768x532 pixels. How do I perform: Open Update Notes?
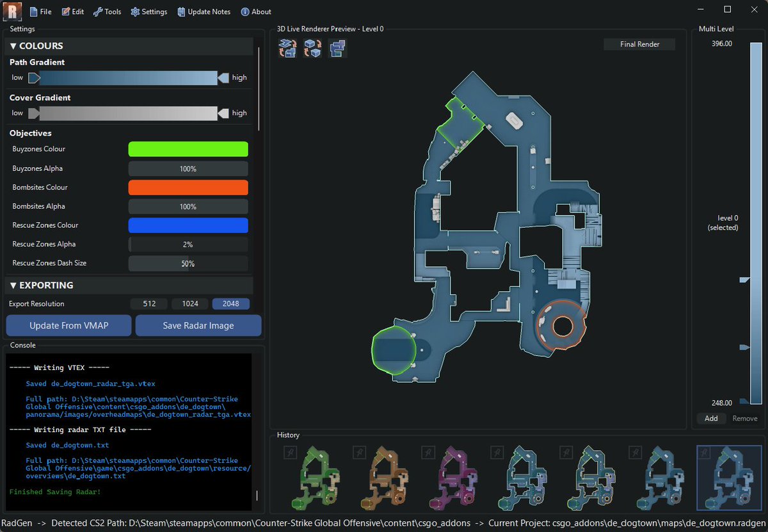204,12
